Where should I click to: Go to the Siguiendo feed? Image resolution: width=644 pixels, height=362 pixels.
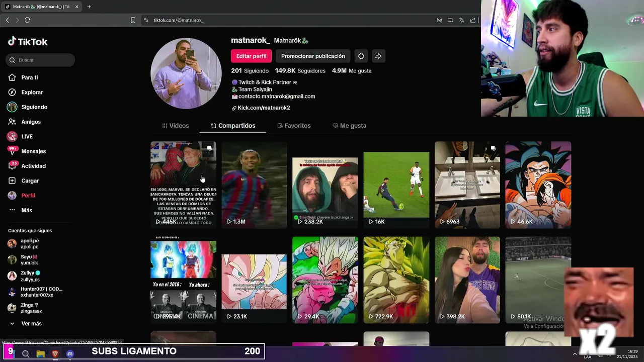(x=28, y=107)
